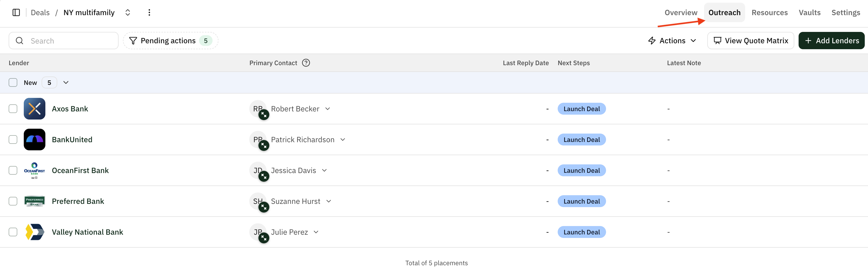The image size is (868, 272).
Task: Collapse the left sidebar panel
Action: pyautogui.click(x=16, y=12)
